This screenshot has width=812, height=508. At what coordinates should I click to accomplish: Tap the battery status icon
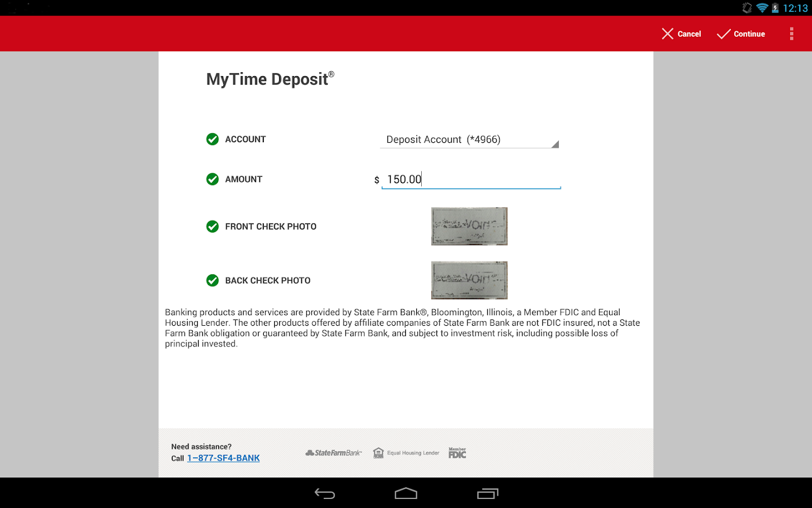point(775,8)
